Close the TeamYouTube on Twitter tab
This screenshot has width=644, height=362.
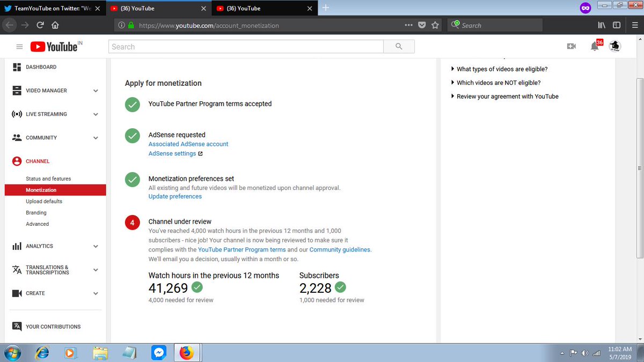97,8
